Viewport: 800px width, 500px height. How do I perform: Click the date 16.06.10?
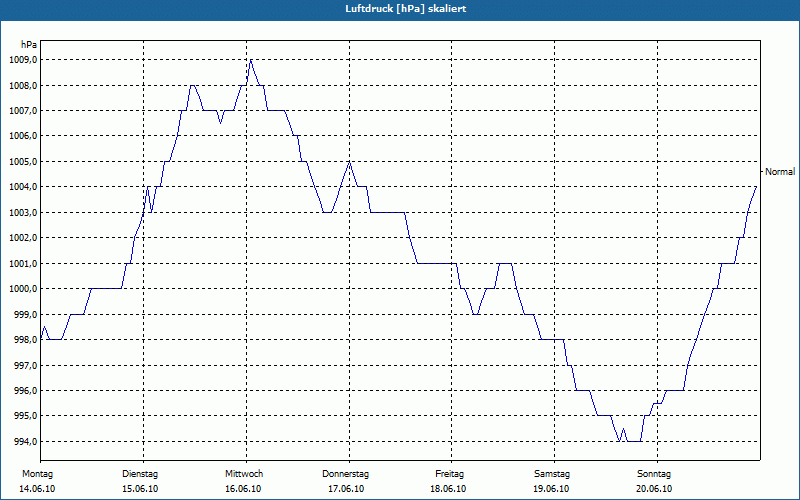click(243, 489)
